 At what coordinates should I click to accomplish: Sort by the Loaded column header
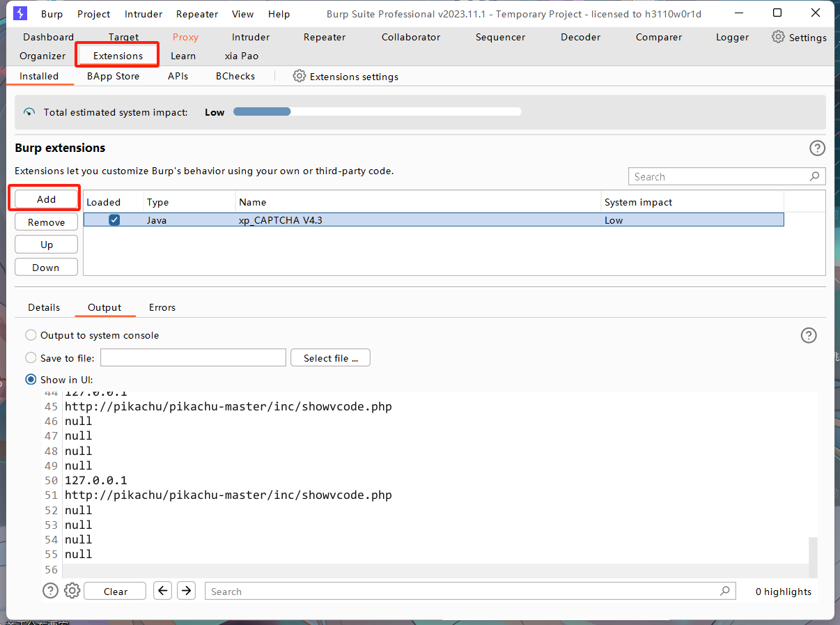tap(114, 202)
